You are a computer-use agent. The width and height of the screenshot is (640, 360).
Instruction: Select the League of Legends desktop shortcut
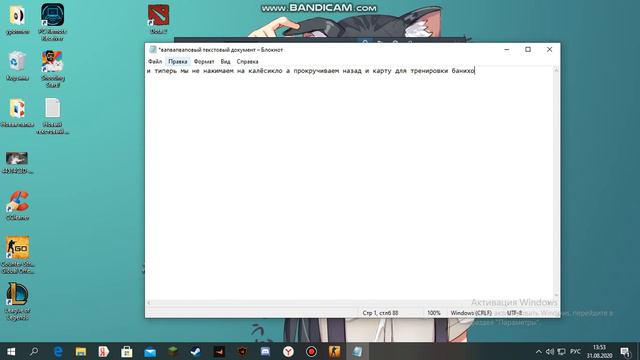(17, 301)
